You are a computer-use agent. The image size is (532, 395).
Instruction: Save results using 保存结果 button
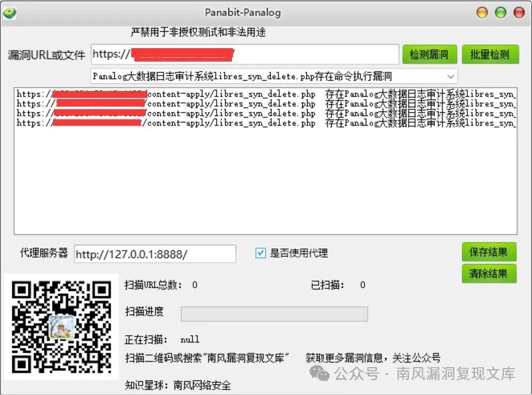click(489, 252)
